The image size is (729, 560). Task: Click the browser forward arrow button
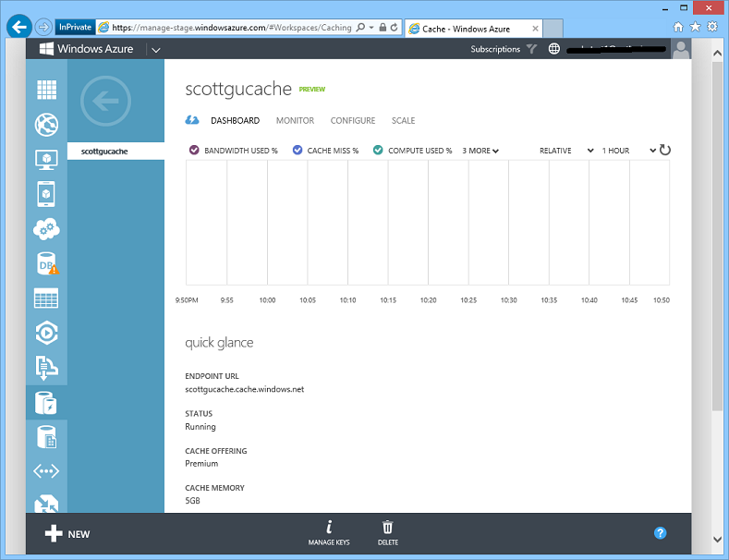(x=43, y=28)
